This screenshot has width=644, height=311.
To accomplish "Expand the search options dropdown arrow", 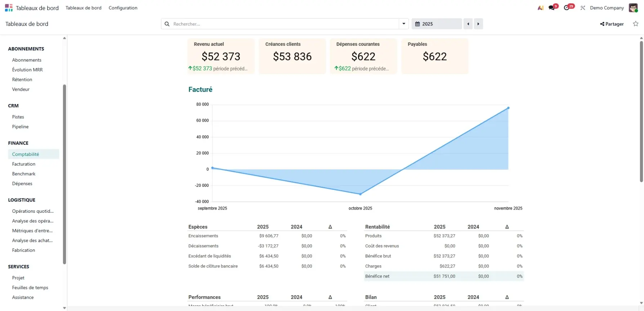I will 404,24.
